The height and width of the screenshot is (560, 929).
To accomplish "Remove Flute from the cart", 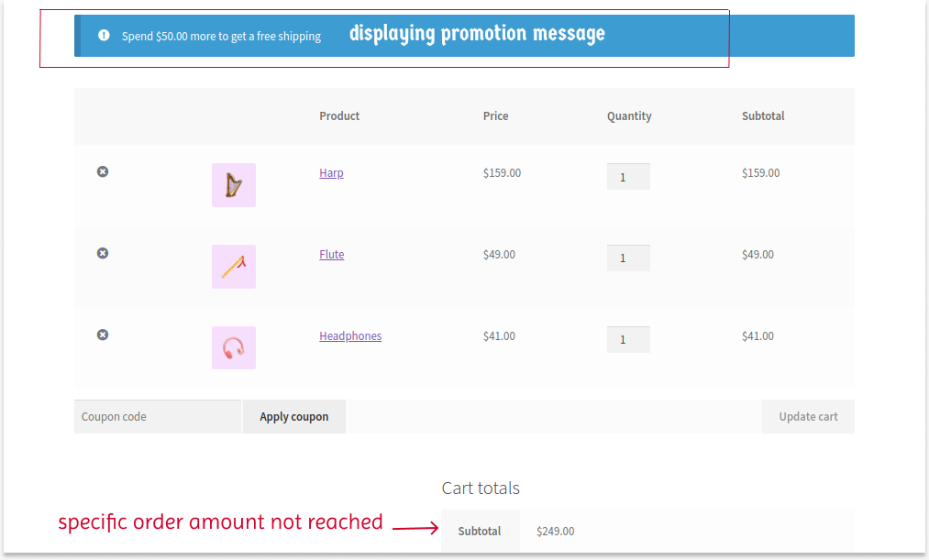I will click(103, 253).
